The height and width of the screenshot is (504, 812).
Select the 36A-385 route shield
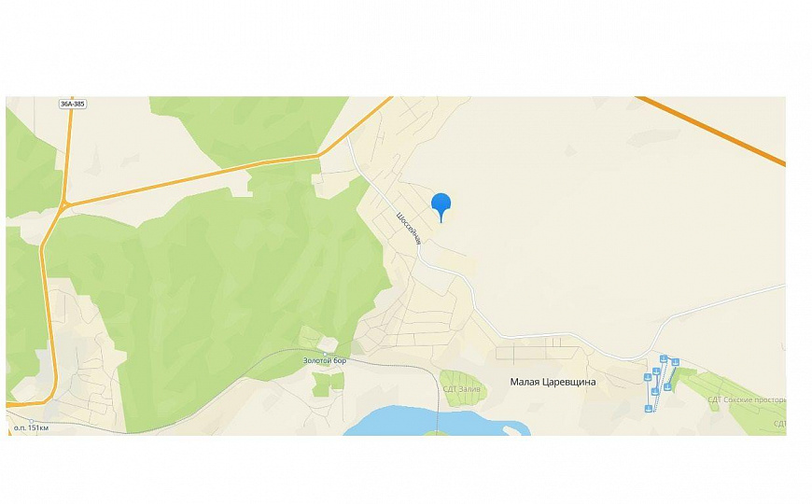(x=73, y=105)
